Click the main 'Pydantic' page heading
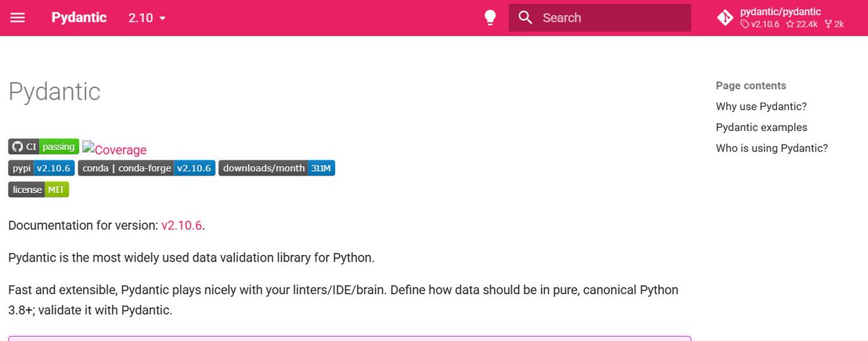The image size is (868, 341). pos(54,92)
